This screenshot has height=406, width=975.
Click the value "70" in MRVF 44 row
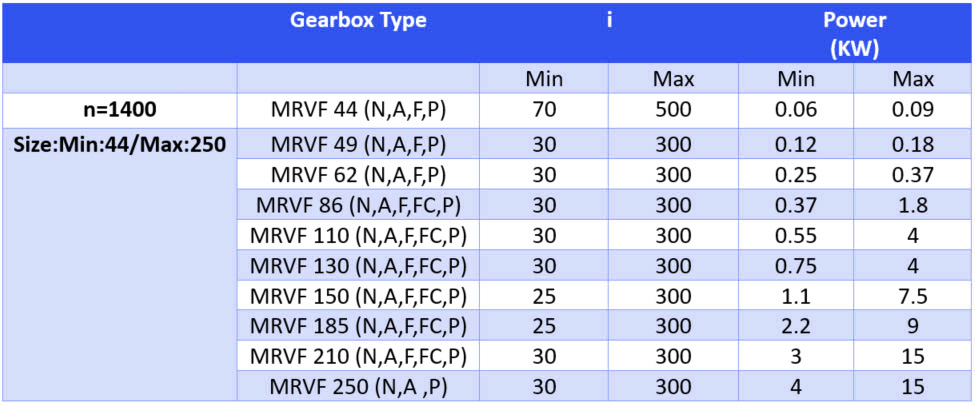(x=544, y=110)
